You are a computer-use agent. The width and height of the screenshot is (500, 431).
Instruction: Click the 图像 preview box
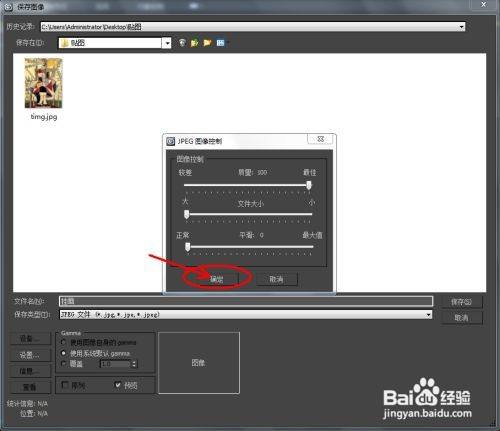coord(199,363)
